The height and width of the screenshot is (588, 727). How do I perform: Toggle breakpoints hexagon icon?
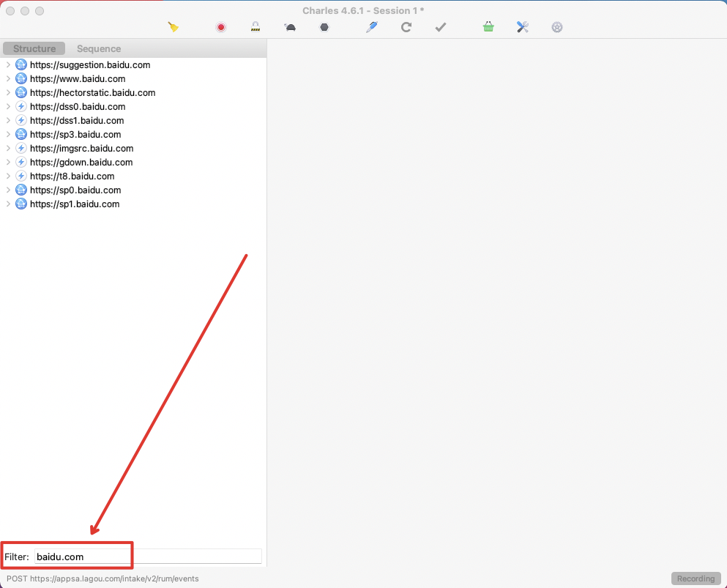click(x=324, y=27)
